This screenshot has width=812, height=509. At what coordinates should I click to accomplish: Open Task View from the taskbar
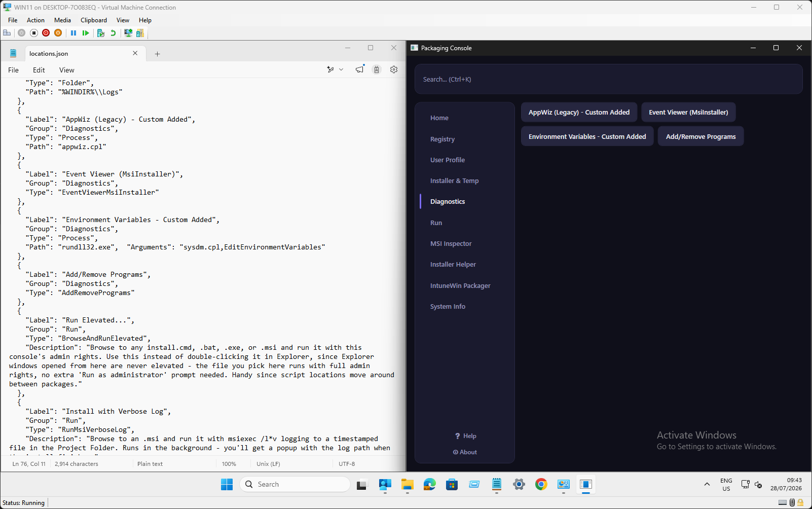(361, 485)
